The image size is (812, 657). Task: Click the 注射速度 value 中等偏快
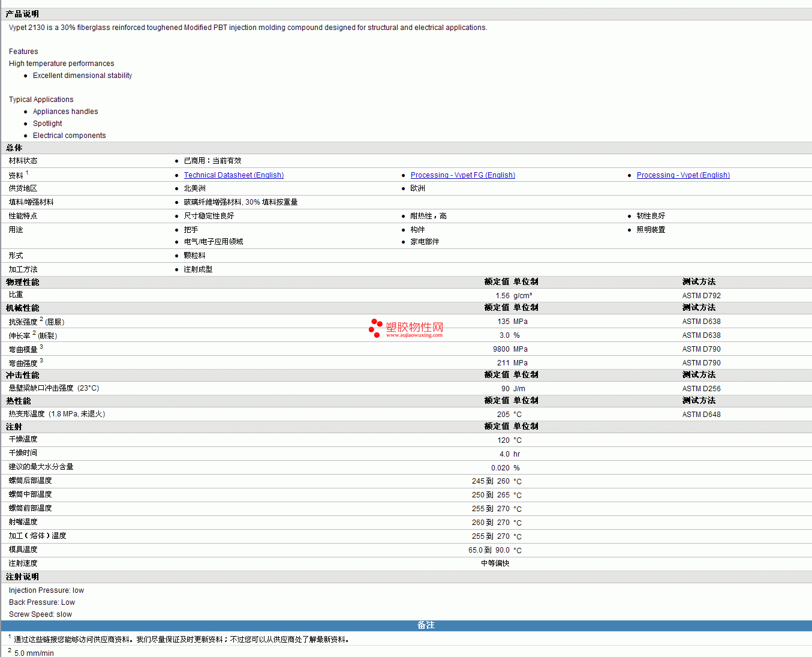click(495, 563)
